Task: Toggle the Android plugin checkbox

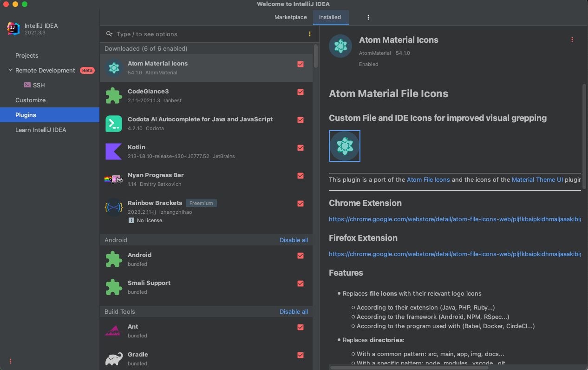Action: [301, 256]
